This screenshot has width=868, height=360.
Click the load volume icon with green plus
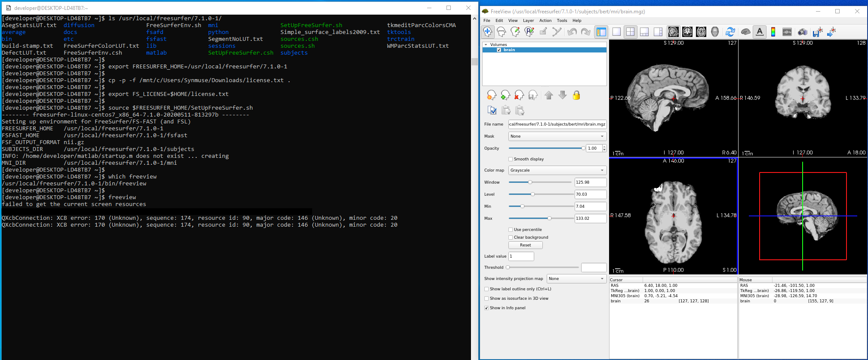[x=505, y=95]
